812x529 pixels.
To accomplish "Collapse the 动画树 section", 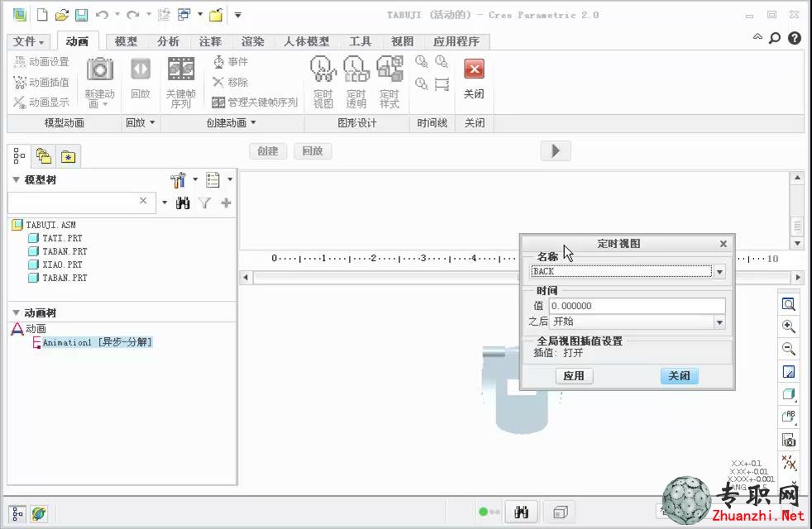I will (x=16, y=312).
